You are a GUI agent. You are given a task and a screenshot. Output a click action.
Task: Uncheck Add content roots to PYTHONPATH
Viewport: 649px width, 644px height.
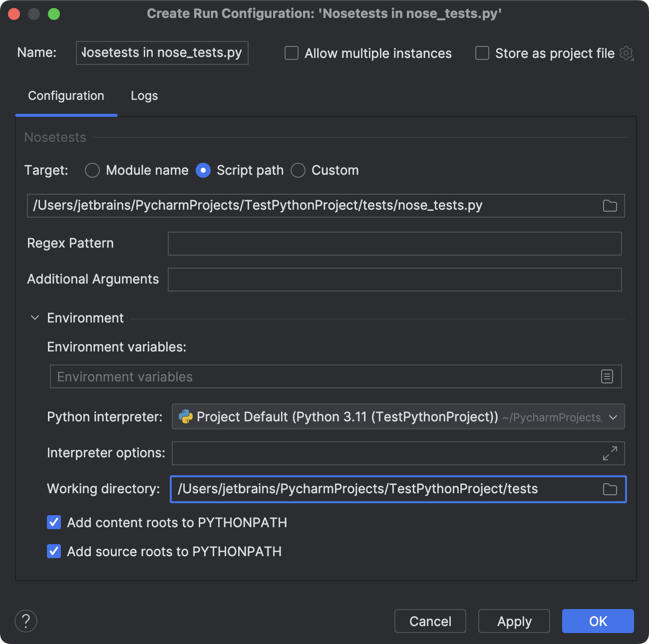[54, 522]
